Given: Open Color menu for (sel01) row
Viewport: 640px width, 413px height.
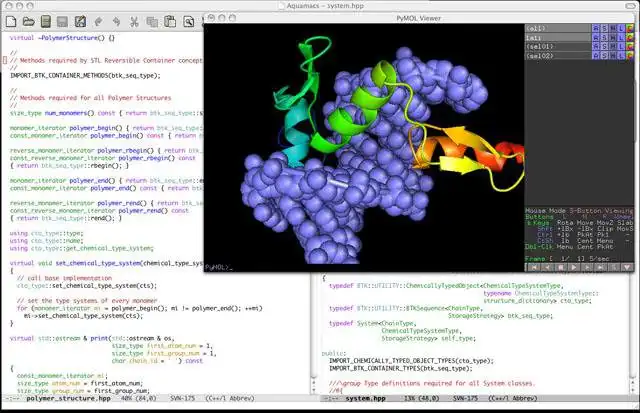Looking at the screenshot, I should 630,46.
